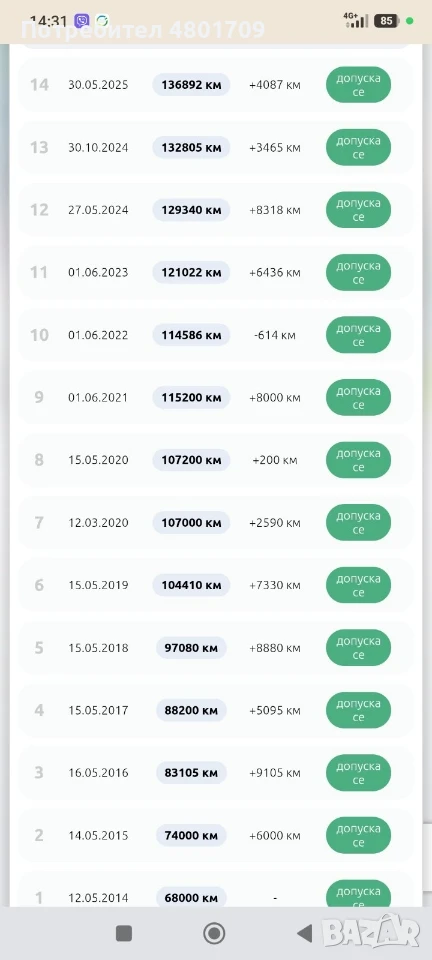The image size is (432, 960).
Task: Tap the 'допуска се' badge for 15.05.2018
Action: 359,648
